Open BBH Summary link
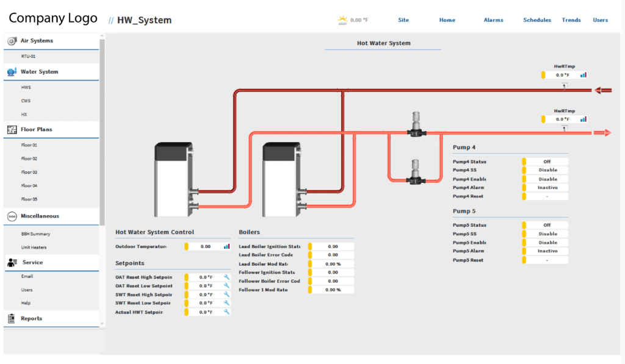 pos(36,234)
